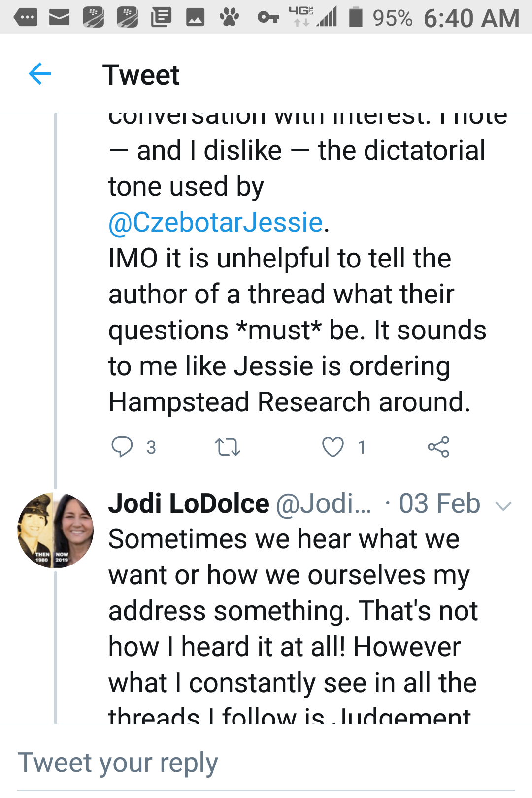Viewport: 532px width, 798px height.
Task: Open Jodi LoDolce's profile name
Action: click(189, 504)
